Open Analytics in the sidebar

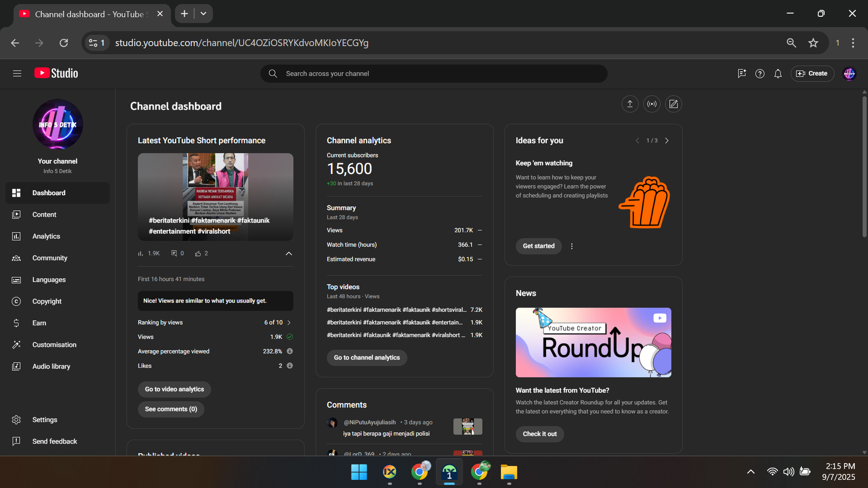pyautogui.click(x=46, y=236)
